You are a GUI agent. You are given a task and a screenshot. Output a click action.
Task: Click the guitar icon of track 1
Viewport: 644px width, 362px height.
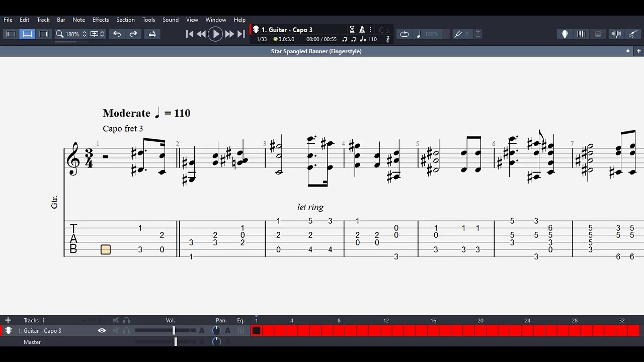[x=9, y=330]
